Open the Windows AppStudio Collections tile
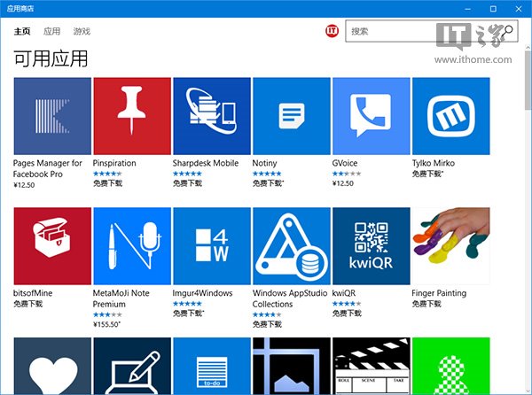Screen dimensions: 532x395 tap(292, 246)
